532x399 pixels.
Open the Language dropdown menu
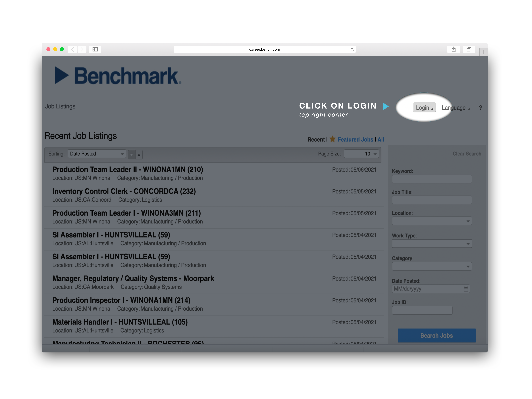pos(456,108)
